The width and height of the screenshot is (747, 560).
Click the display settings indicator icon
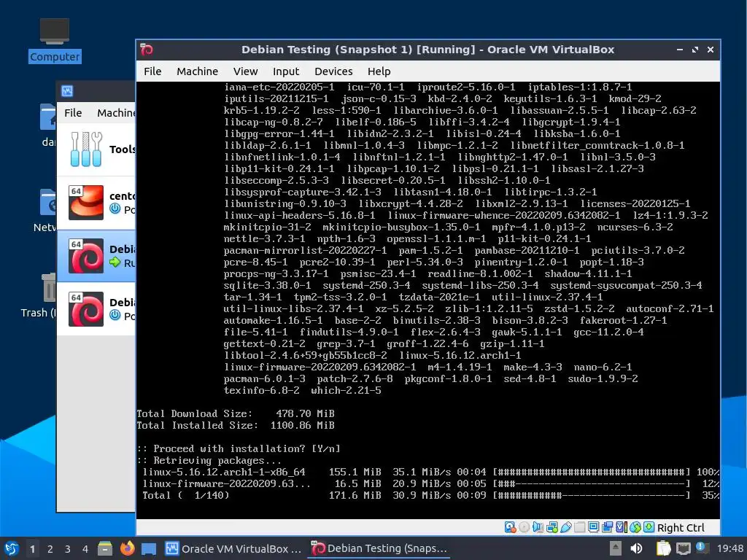tap(594, 527)
